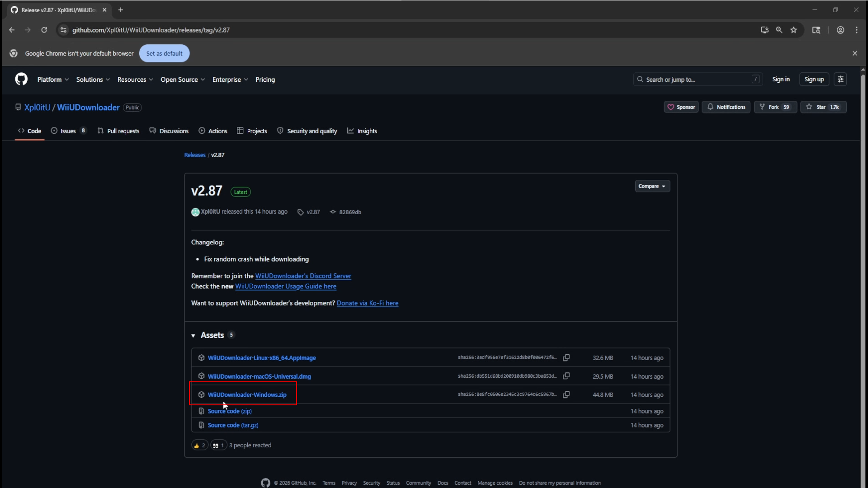
Task: Collapse the Assets section
Action: pyautogui.click(x=193, y=335)
